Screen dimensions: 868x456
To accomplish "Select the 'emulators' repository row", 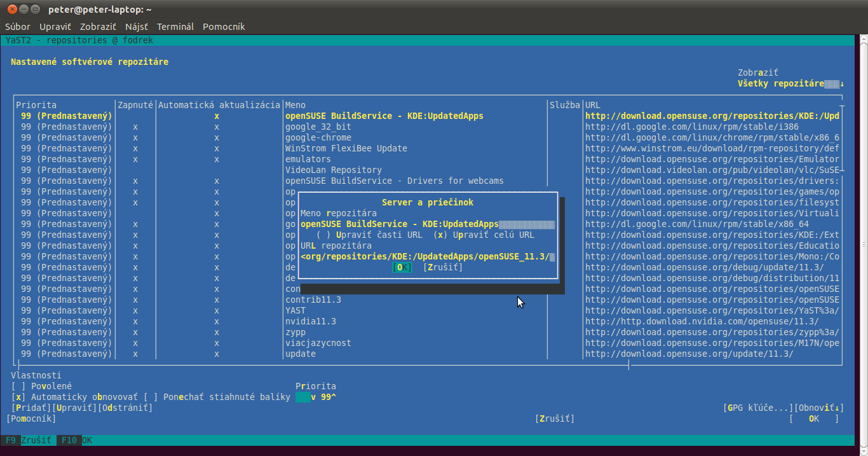I will pos(428,160).
